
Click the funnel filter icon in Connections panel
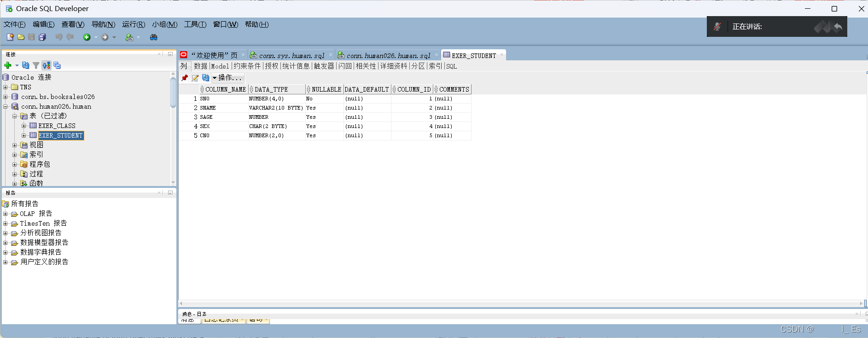[x=36, y=65]
